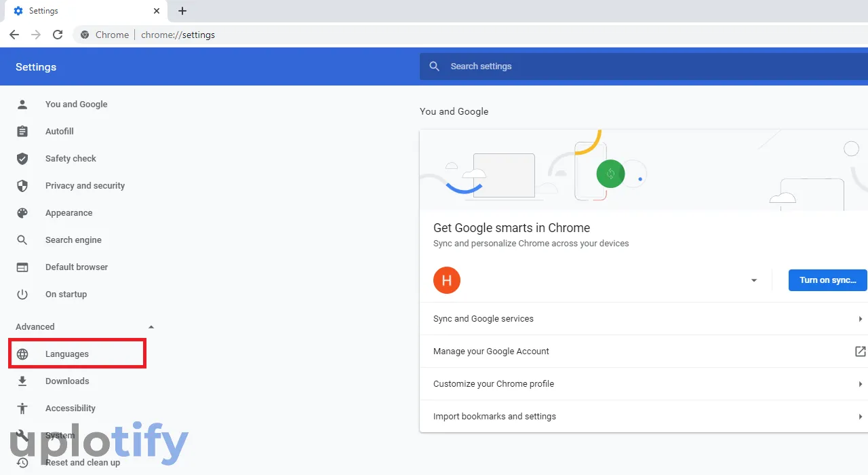
Task: Open the Languages settings
Action: [67, 354]
